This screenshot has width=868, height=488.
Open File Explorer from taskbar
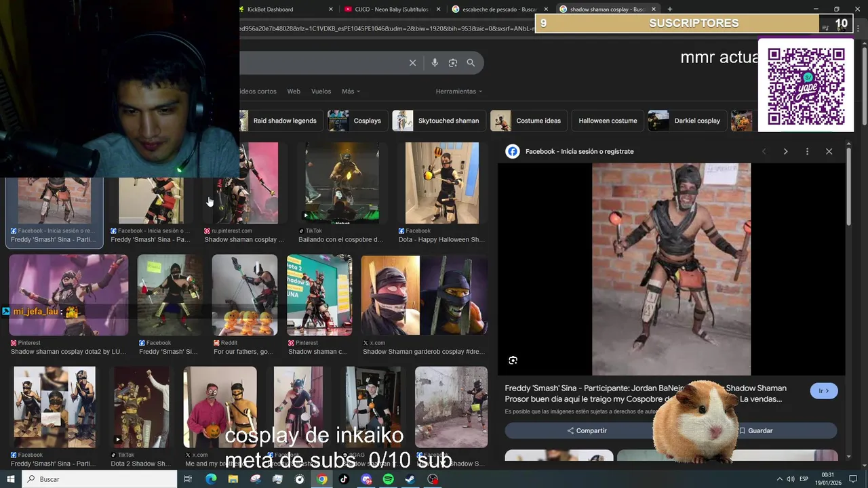tap(233, 479)
